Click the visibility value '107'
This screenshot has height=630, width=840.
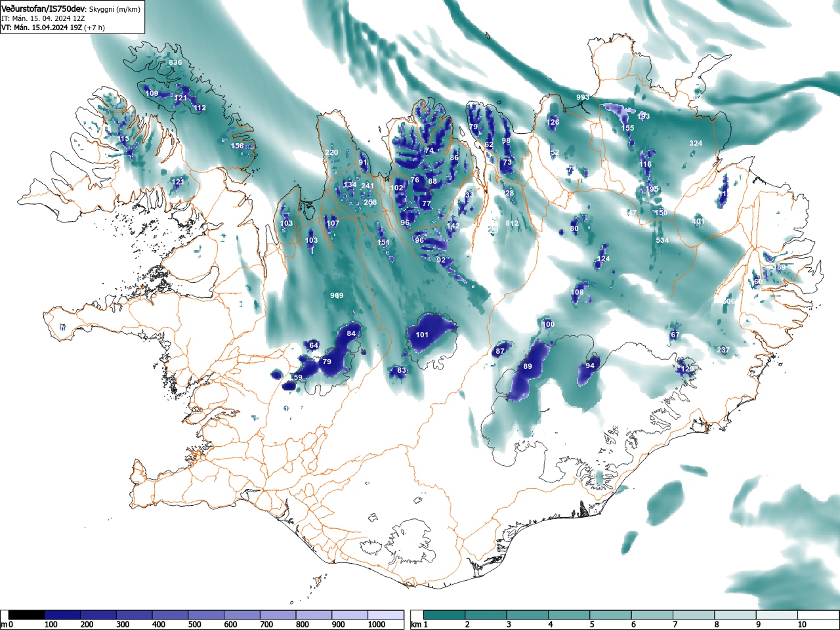[333, 224]
